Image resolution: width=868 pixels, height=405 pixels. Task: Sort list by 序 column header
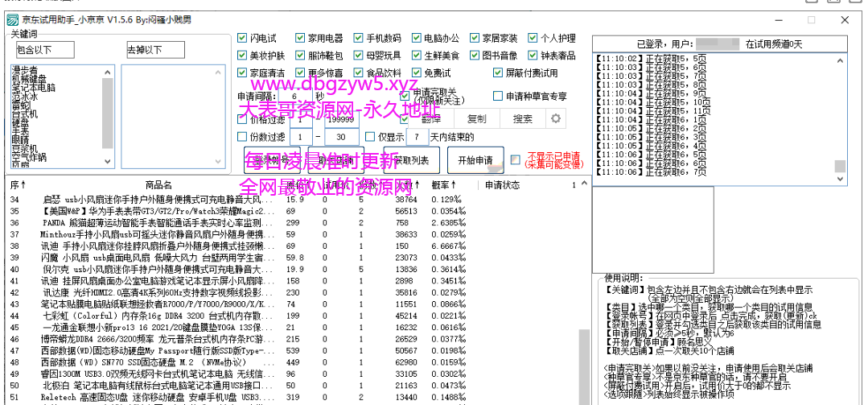(14, 185)
